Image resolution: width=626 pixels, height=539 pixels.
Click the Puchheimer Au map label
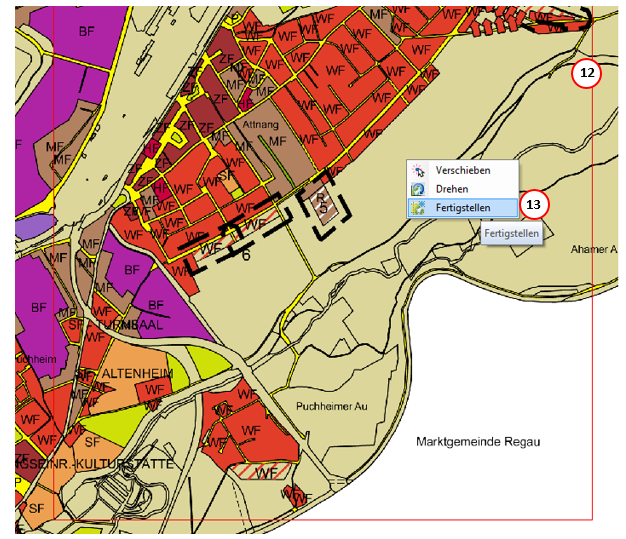click(x=331, y=407)
